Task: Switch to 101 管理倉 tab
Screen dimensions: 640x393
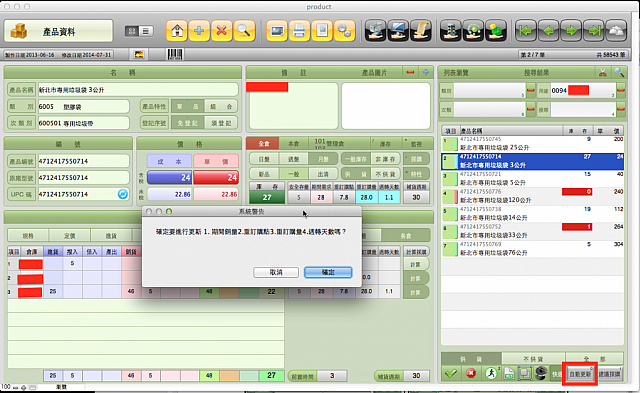Action: [x=339, y=144]
